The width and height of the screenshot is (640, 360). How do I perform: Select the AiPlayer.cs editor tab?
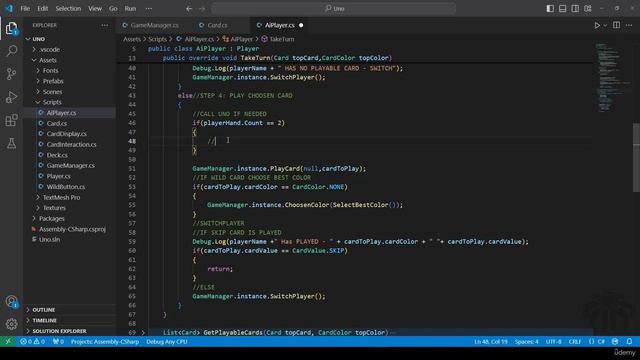click(x=278, y=25)
